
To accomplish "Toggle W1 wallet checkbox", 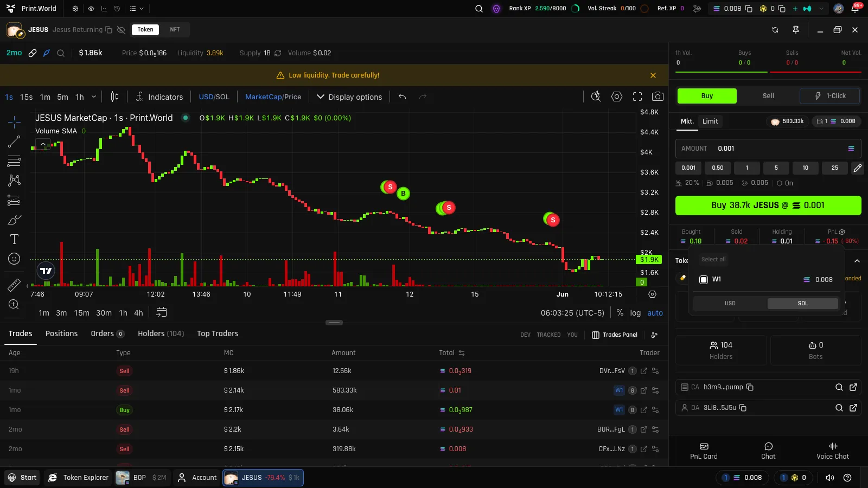I will click(x=704, y=280).
